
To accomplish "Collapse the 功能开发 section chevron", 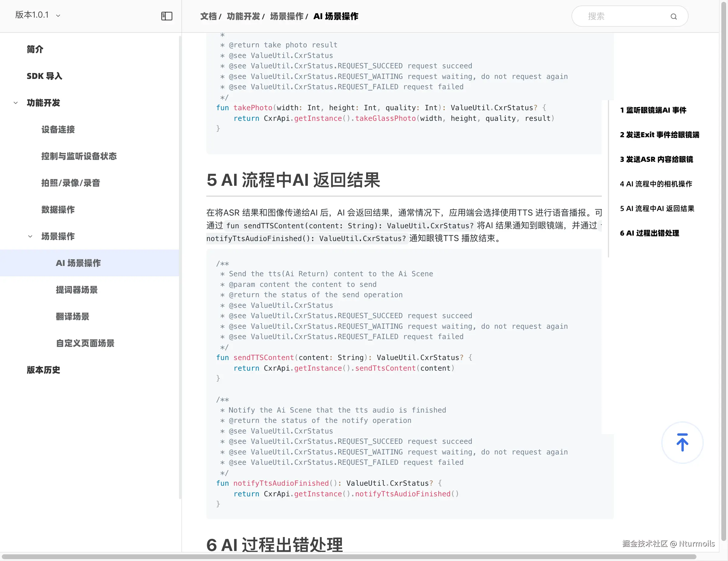I will pos(16,103).
